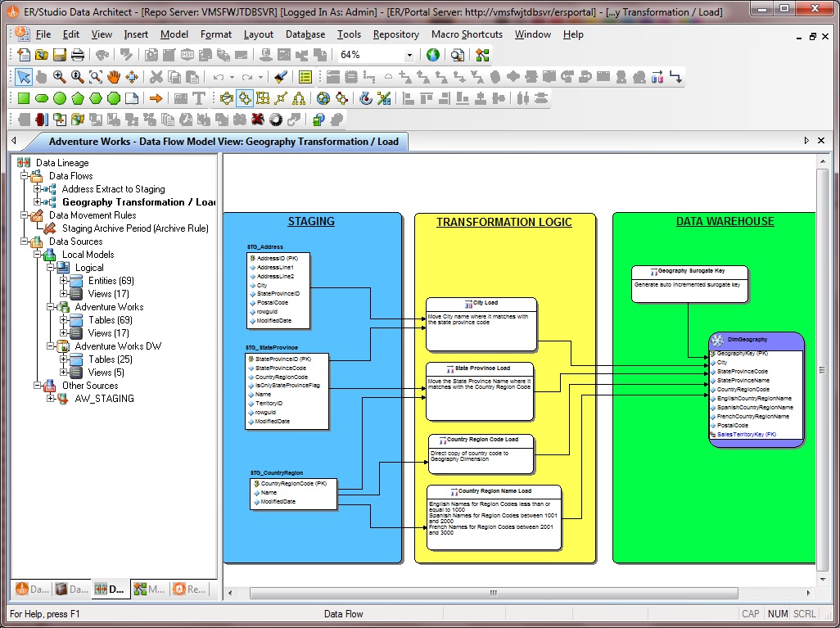Create a new diagram file

24,55
